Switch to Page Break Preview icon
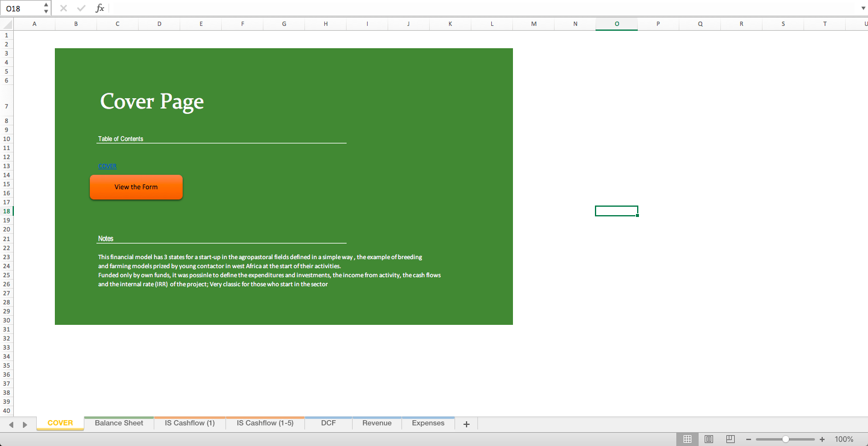Image resolution: width=868 pixels, height=446 pixels. (731, 439)
